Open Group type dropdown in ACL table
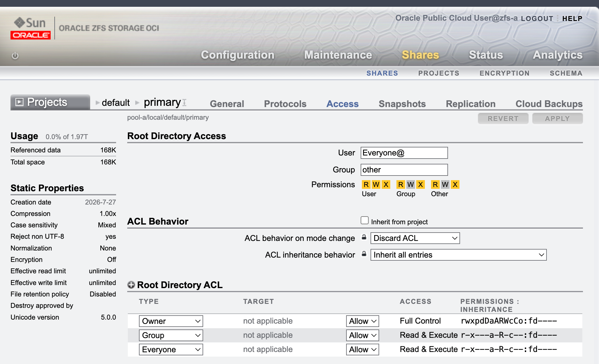599x364 pixels. pyautogui.click(x=171, y=335)
